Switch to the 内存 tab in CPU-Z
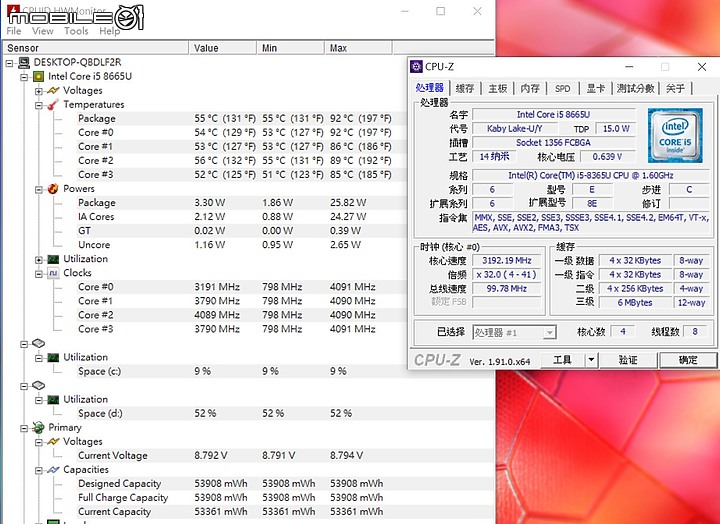The height and width of the screenshot is (524, 720). pyautogui.click(x=530, y=88)
